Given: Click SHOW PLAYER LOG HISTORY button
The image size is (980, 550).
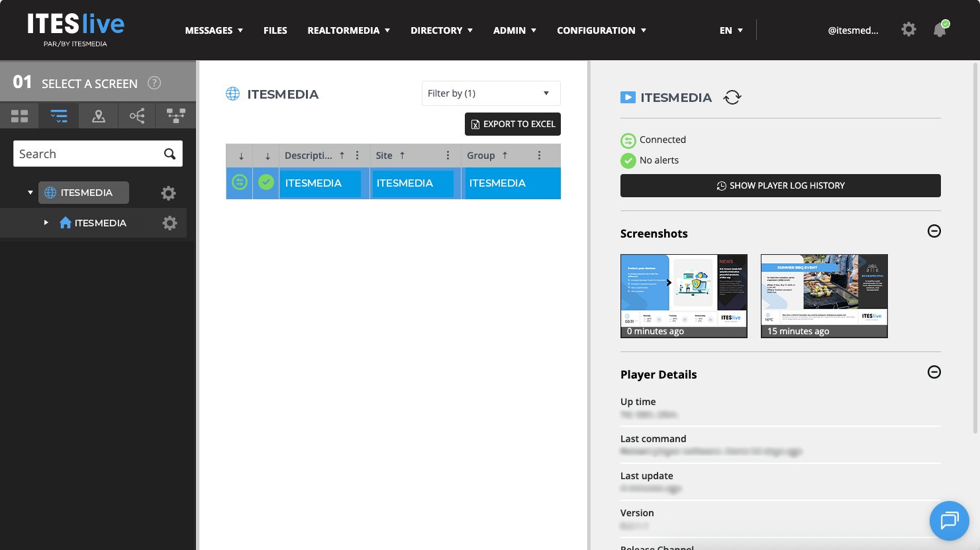Looking at the screenshot, I should [x=781, y=185].
